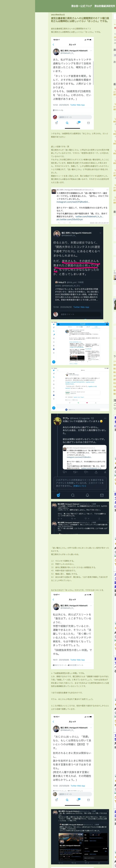Click the post date 2021年05月21日

58,15
